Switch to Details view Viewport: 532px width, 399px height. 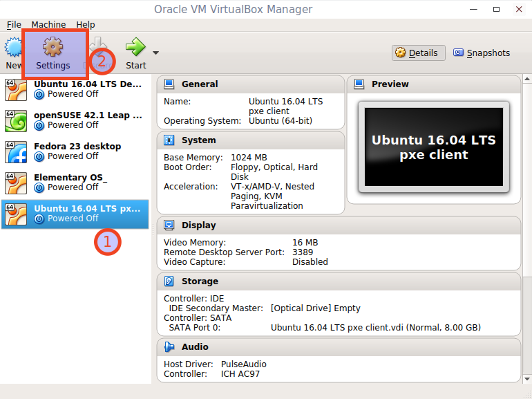tap(418, 53)
